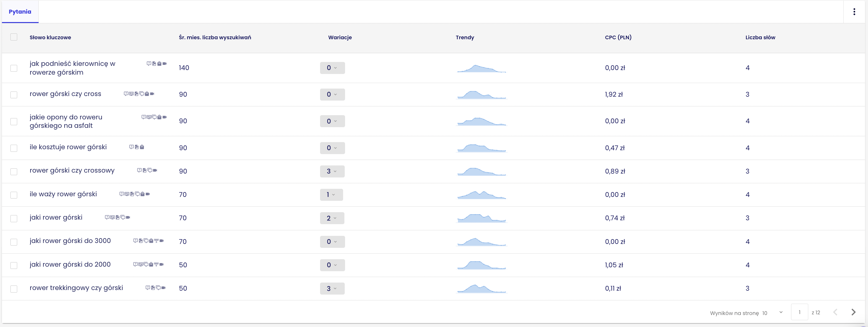Click shopping bag icon in 'ile waży rower górski' row
This screenshot has width=868, height=327.
143,194
